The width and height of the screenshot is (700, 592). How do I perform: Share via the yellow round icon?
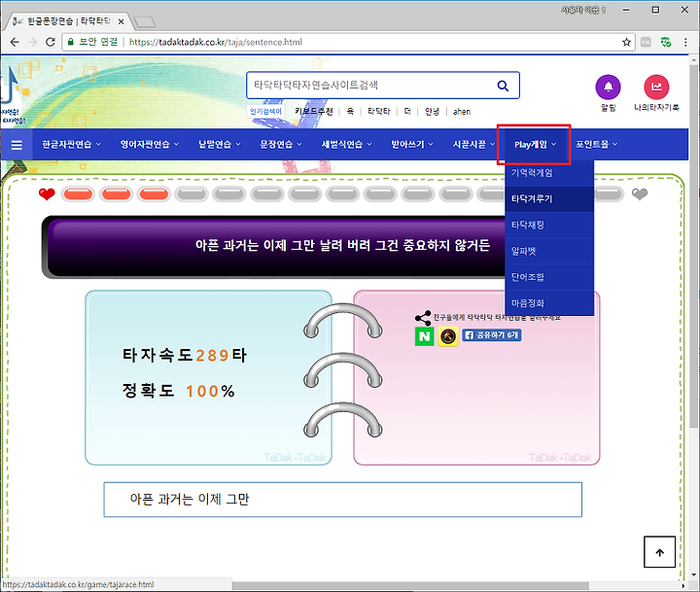(x=448, y=336)
